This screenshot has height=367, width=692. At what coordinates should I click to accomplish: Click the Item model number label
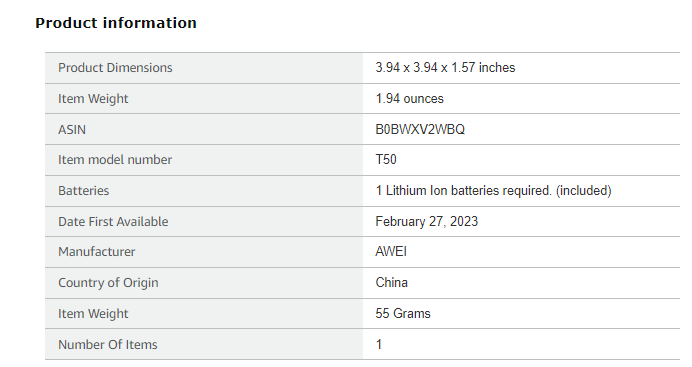point(115,160)
